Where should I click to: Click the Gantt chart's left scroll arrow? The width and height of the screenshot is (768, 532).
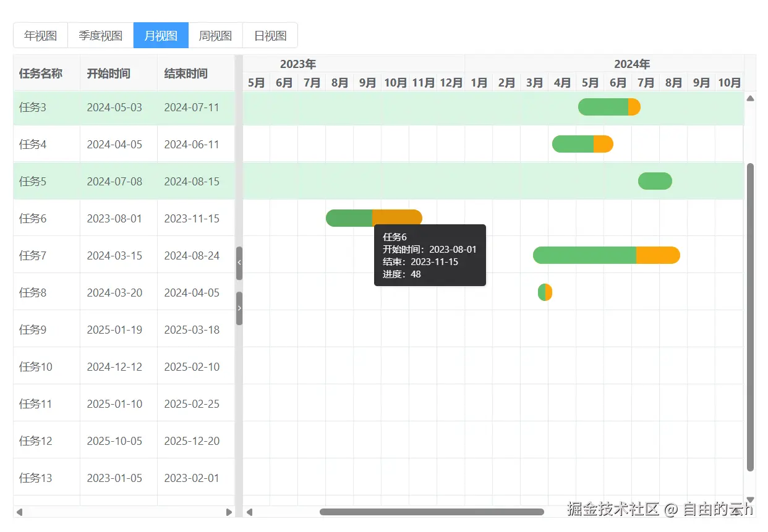click(249, 512)
